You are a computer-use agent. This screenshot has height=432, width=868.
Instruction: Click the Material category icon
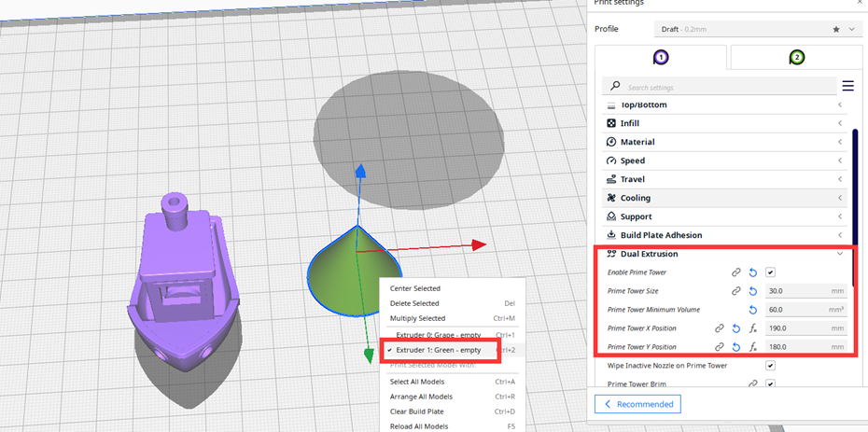[x=611, y=142]
